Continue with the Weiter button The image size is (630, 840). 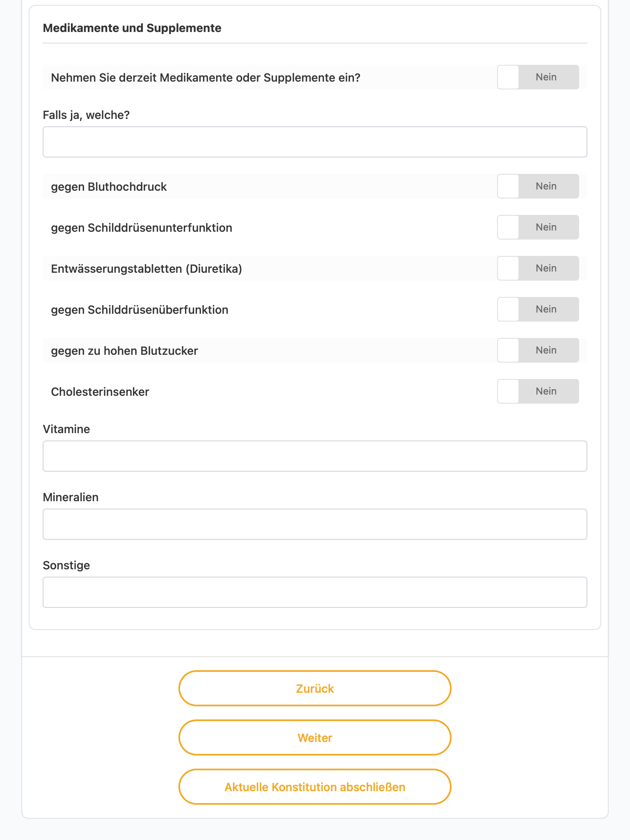point(315,737)
